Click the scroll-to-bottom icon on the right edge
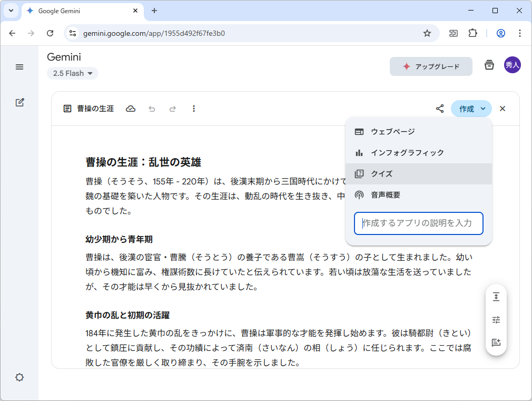 496,297
